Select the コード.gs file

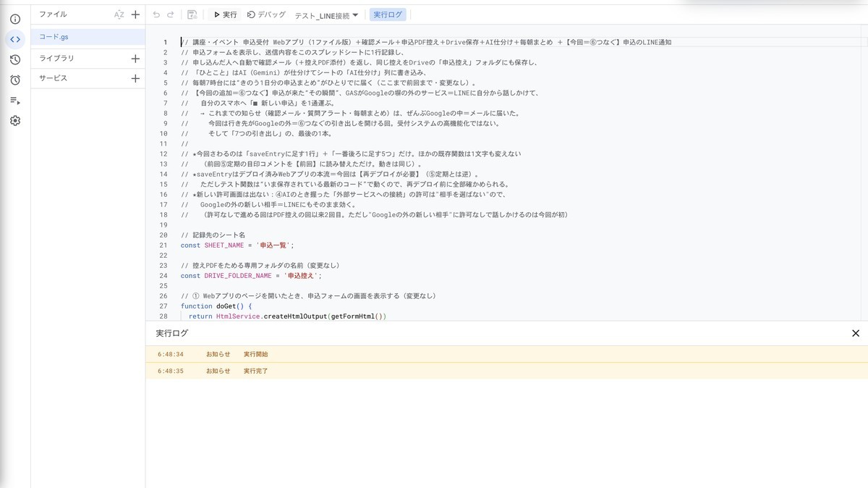click(88, 37)
